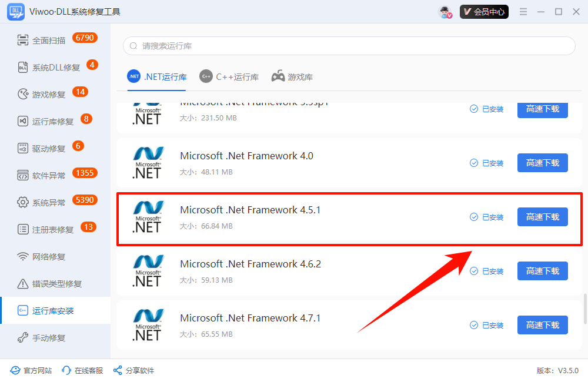The width and height of the screenshot is (588, 382).
Task: Click the runtime library search field
Action: click(349, 46)
